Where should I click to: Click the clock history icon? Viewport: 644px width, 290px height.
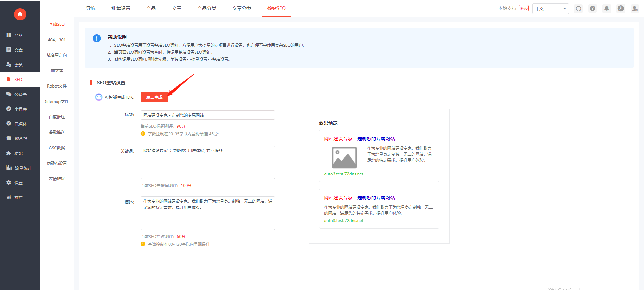point(621,9)
